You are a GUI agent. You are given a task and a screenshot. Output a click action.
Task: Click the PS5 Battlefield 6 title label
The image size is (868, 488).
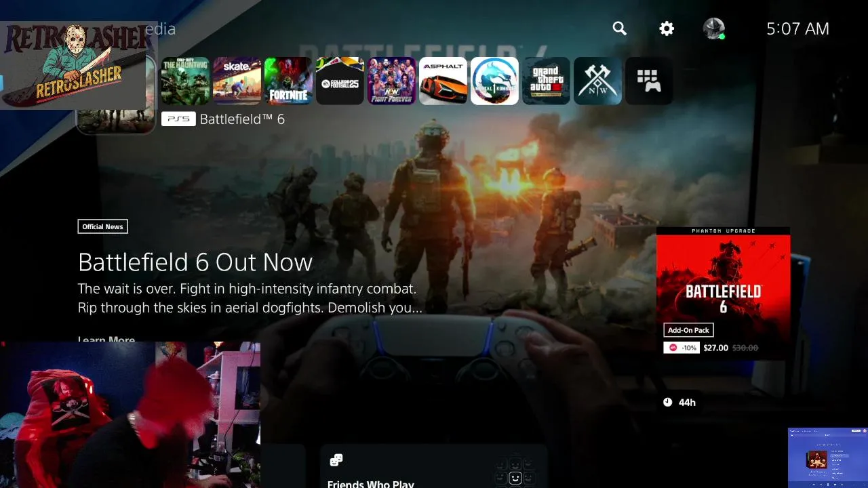(223, 119)
